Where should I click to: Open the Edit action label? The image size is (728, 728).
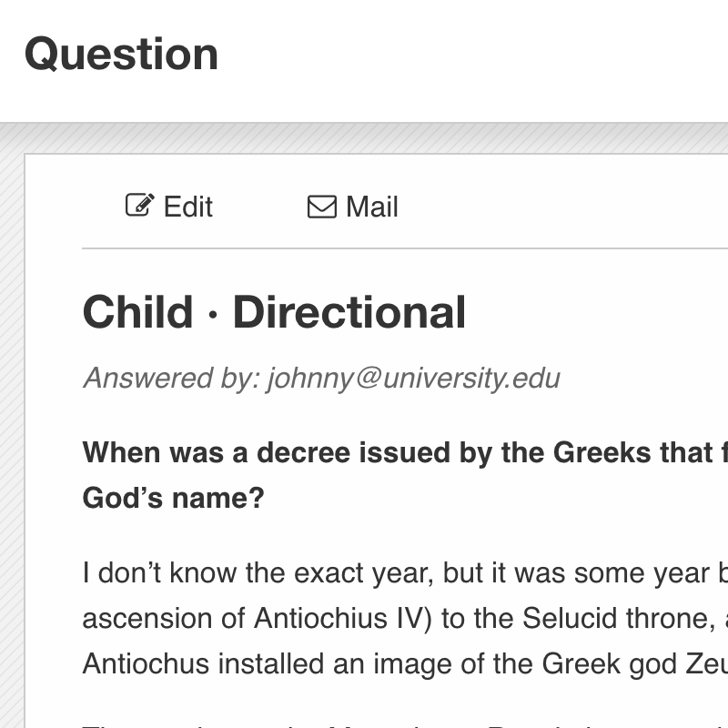(x=187, y=207)
